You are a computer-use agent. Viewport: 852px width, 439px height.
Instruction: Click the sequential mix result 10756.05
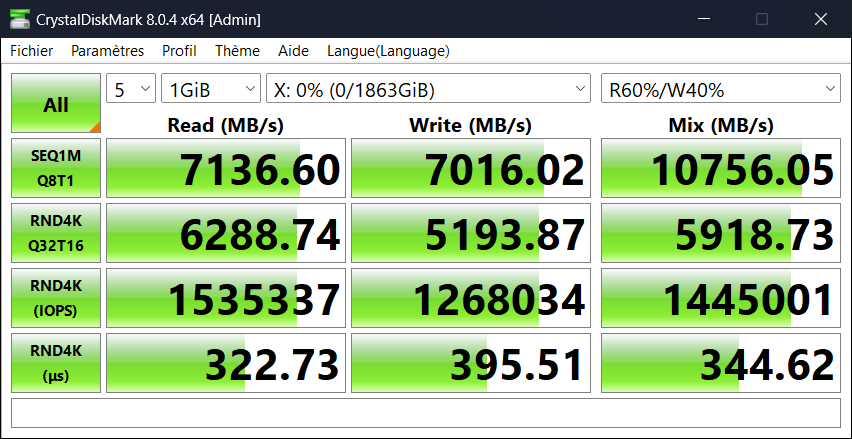coord(720,168)
